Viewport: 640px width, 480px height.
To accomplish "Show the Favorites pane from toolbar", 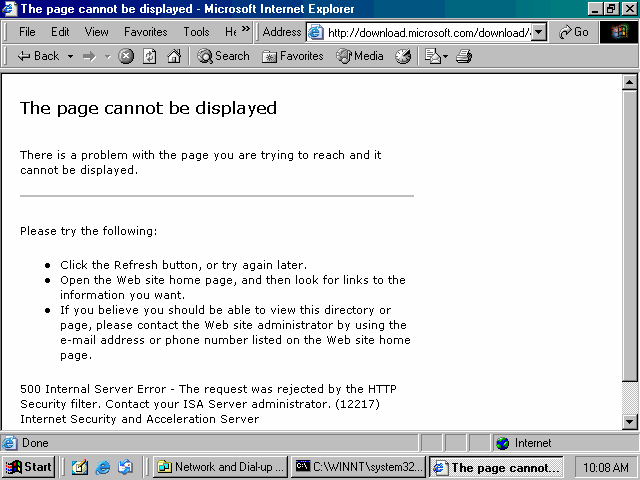I will pos(292,56).
